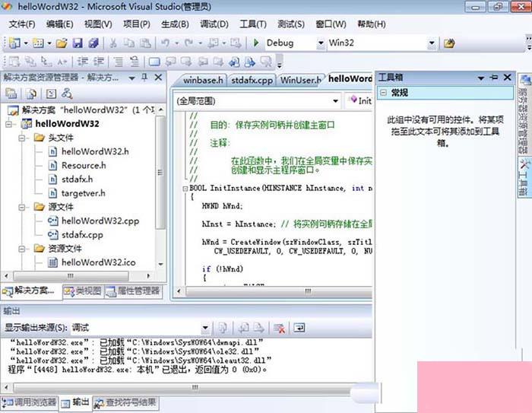Switch to the WinUser.h editor tab
532x413 pixels.
pos(300,80)
